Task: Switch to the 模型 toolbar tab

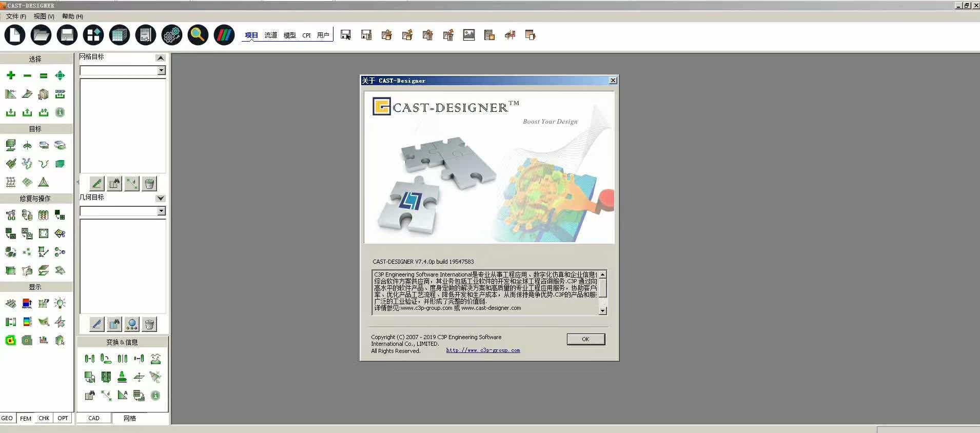Action: [x=290, y=35]
